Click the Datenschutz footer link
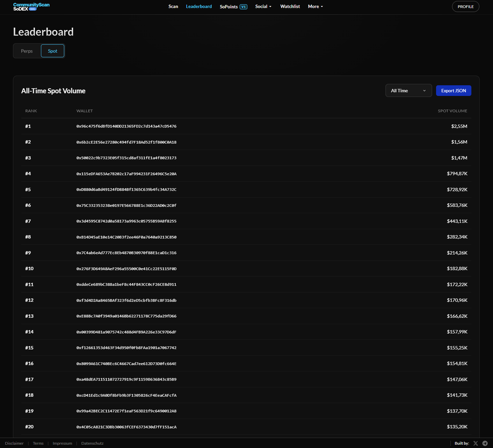This screenshot has width=493, height=448. click(x=92, y=443)
